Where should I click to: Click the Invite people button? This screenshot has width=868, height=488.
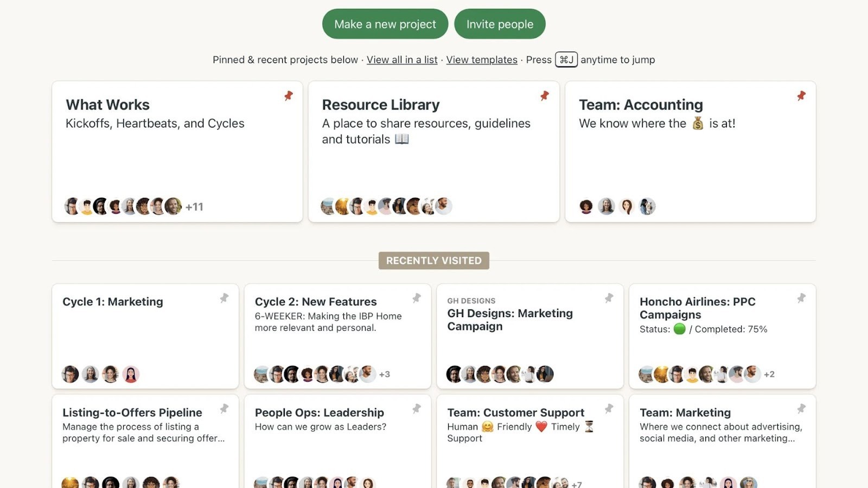click(499, 24)
